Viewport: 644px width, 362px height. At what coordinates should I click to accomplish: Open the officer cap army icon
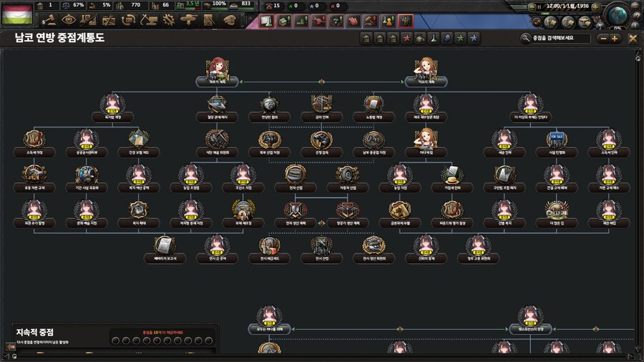click(x=229, y=20)
